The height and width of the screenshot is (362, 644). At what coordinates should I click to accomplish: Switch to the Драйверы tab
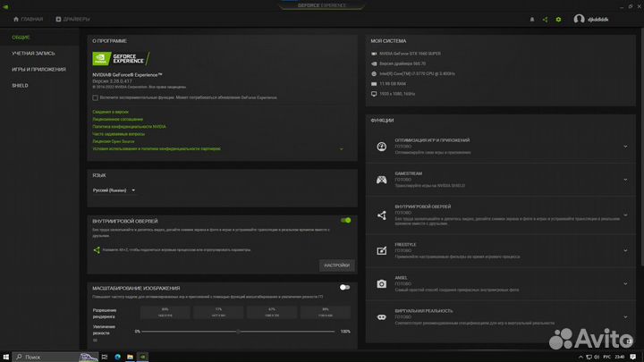[72, 18]
